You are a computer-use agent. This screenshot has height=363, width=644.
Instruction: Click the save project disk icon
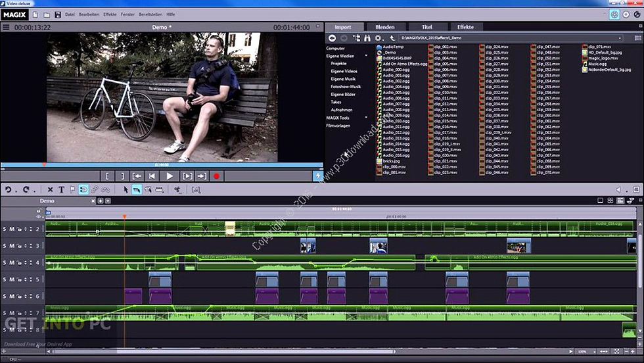coord(58,15)
